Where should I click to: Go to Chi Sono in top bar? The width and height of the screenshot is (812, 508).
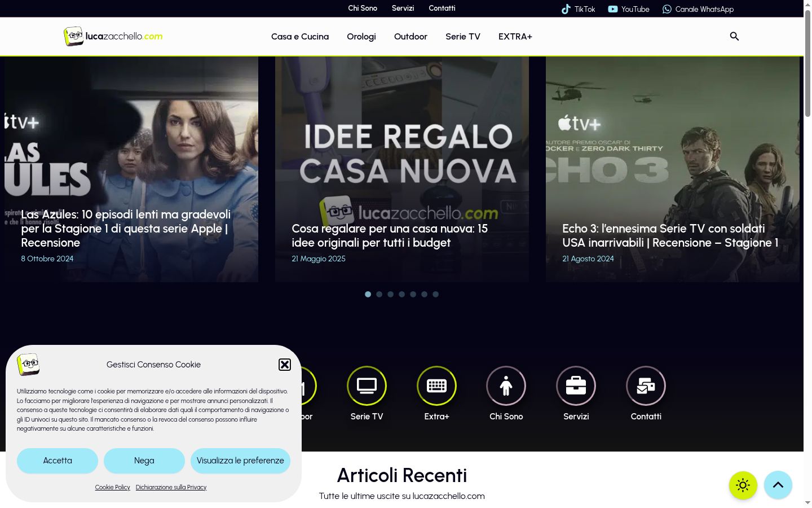tap(363, 8)
